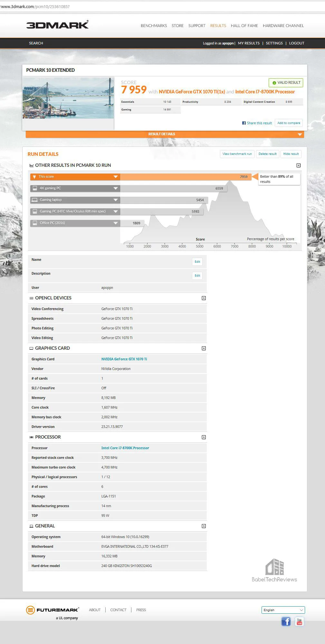This screenshot has height=644, width=325.
Task: Click the chart icon beside Other Results heading
Action: [32, 166]
